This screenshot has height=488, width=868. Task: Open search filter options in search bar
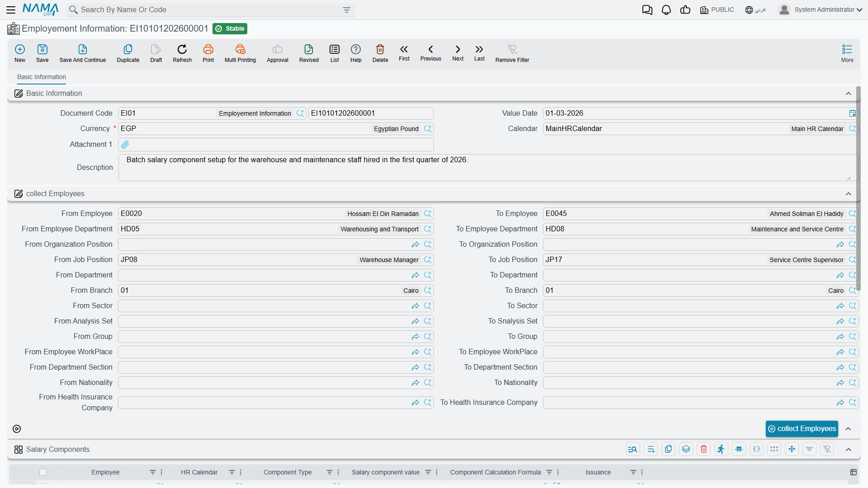(x=347, y=10)
